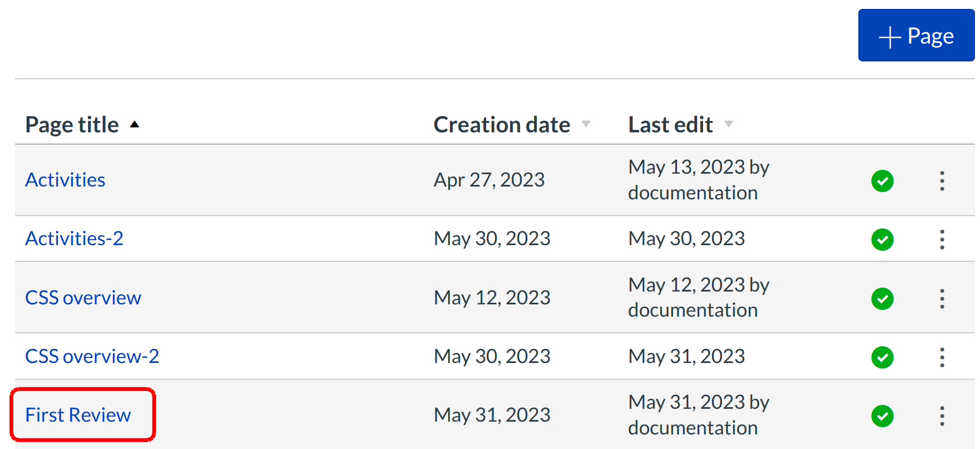980x449 pixels.
Task: Open options menu for Activities-2 page
Action: tap(941, 240)
